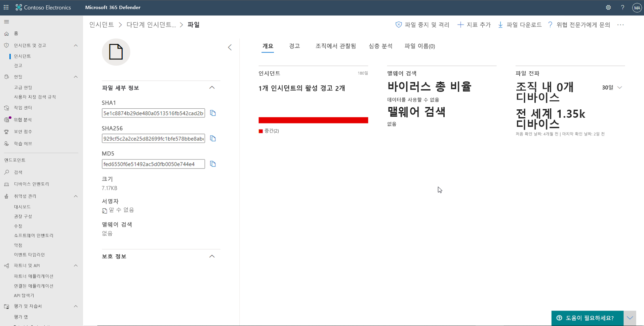Viewport: 644px width, 326px height.
Task: Click into the SHA256 hash field
Action: coord(153,139)
